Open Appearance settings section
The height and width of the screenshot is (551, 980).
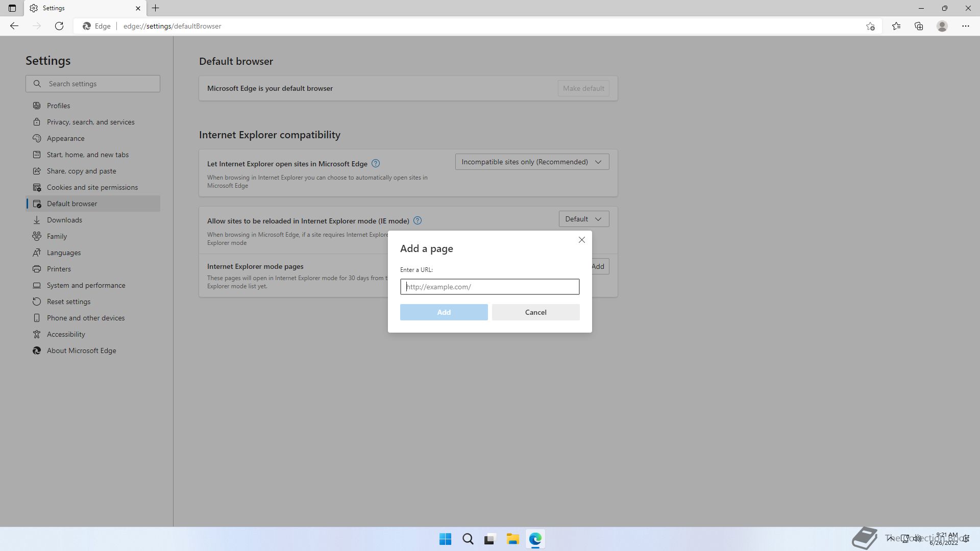point(93,138)
